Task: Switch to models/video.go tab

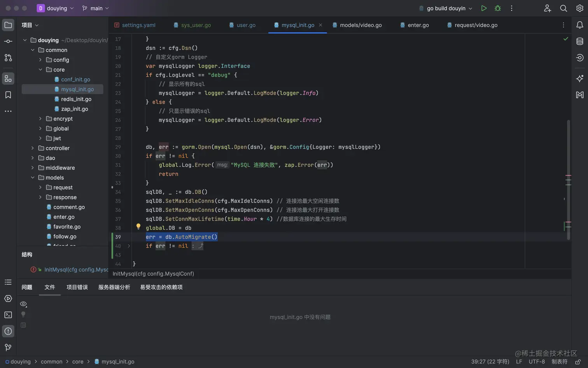Action: click(x=357, y=25)
